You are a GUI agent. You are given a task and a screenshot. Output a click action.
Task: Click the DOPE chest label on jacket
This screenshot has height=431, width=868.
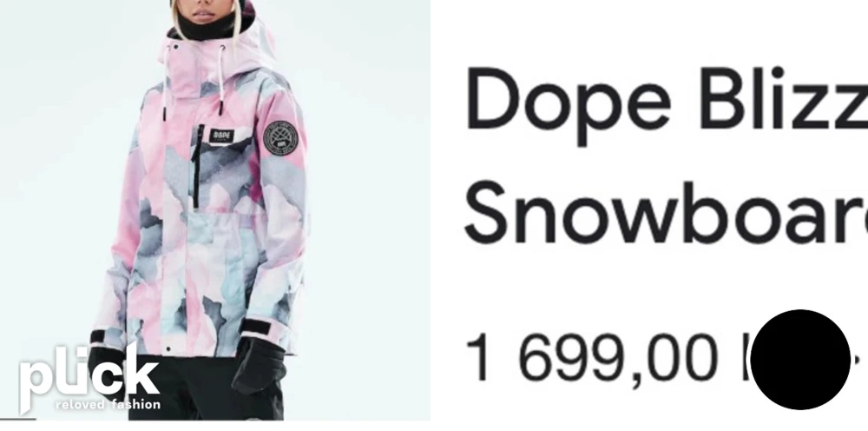pos(221,136)
